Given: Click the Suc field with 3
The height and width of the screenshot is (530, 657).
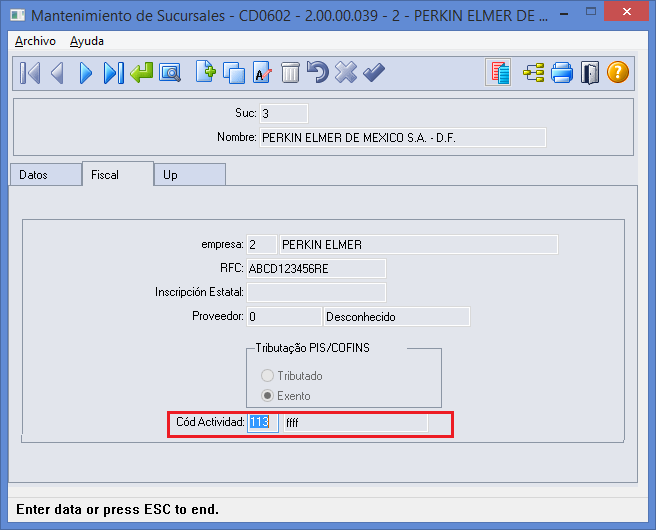Looking at the screenshot, I should [284, 114].
